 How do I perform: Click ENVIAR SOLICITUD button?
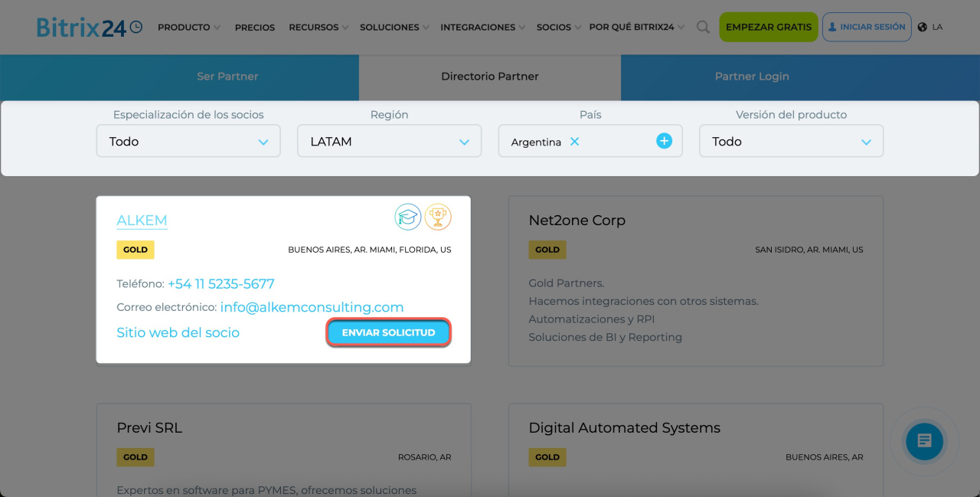pyautogui.click(x=389, y=332)
